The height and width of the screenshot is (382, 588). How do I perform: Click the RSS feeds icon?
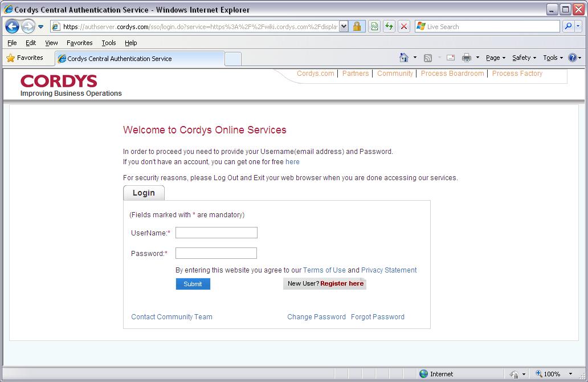point(428,58)
